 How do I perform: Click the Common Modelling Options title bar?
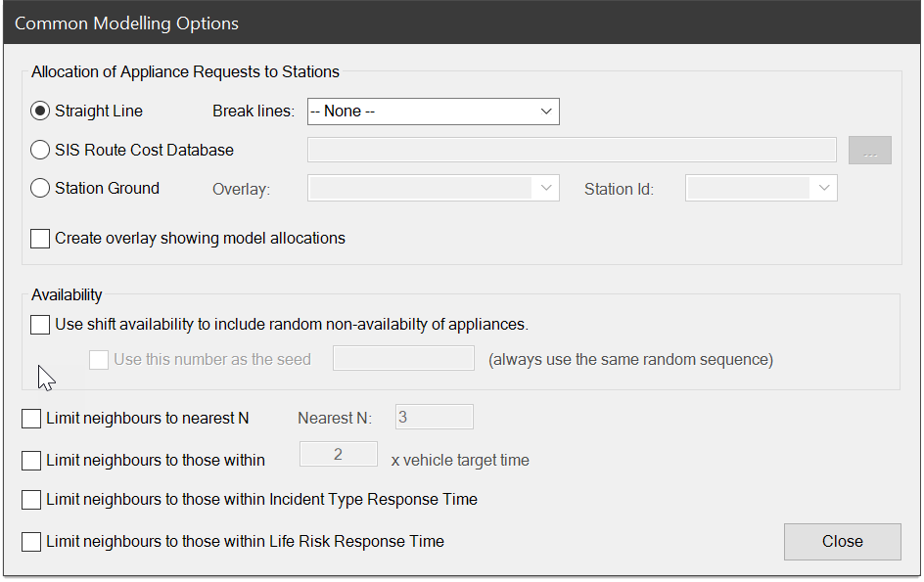point(126,22)
